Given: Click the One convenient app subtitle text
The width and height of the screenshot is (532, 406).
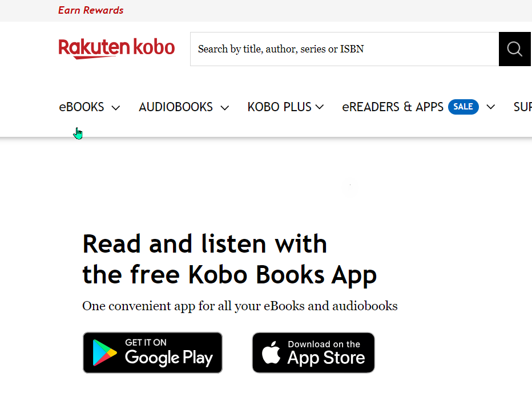Looking at the screenshot, I should tap(240, 306).
